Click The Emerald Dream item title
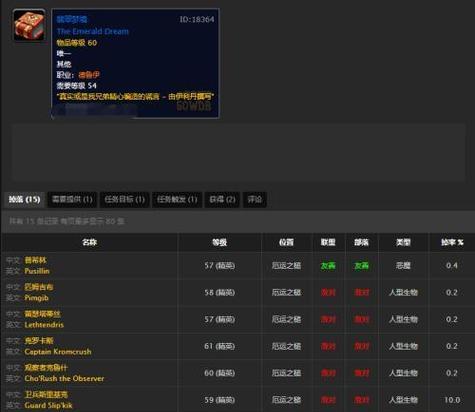Image resolution: width=475 pixels, height=412 pixels. coord(93,31)
